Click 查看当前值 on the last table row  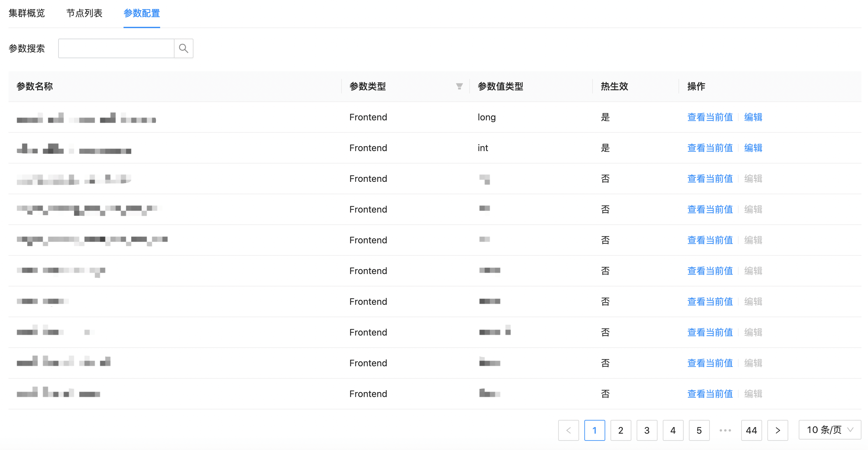709,393
